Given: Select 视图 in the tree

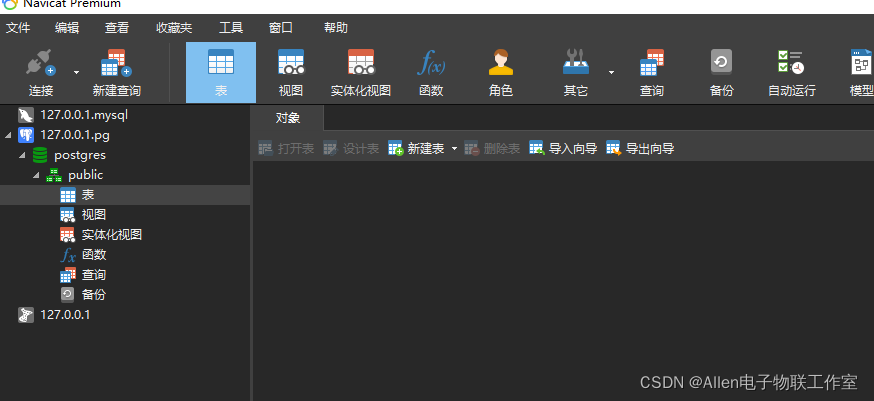Looking at the screenshot, I should tap(94, 215).
